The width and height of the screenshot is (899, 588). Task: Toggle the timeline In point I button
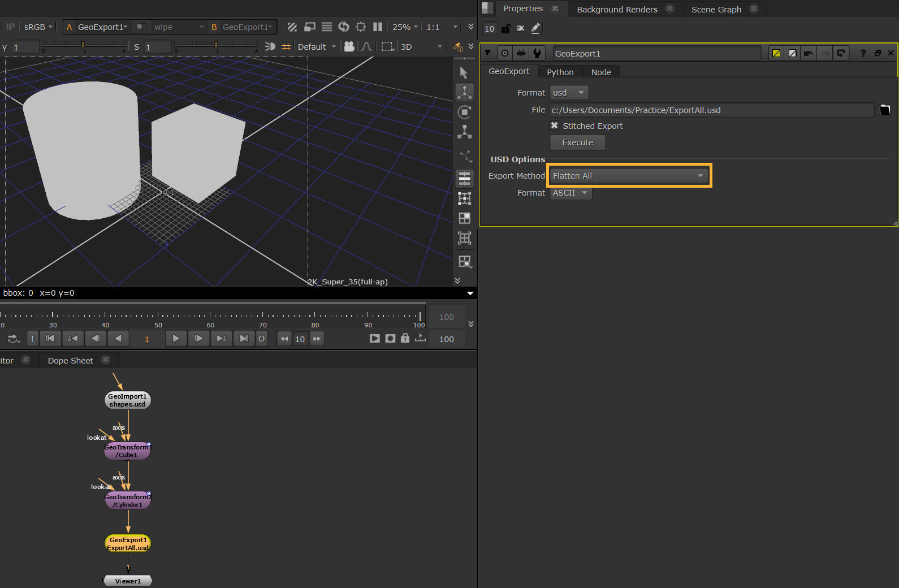pyautogui.click(x=33, y=339)
